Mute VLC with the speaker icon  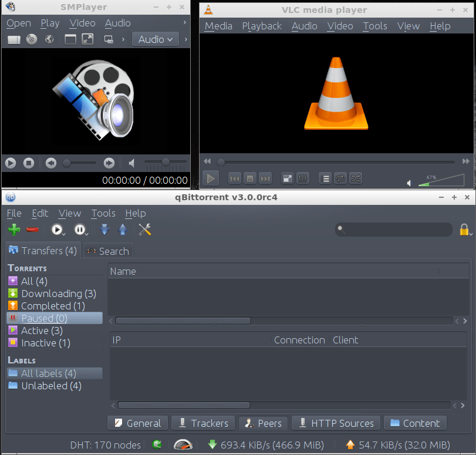409,183
